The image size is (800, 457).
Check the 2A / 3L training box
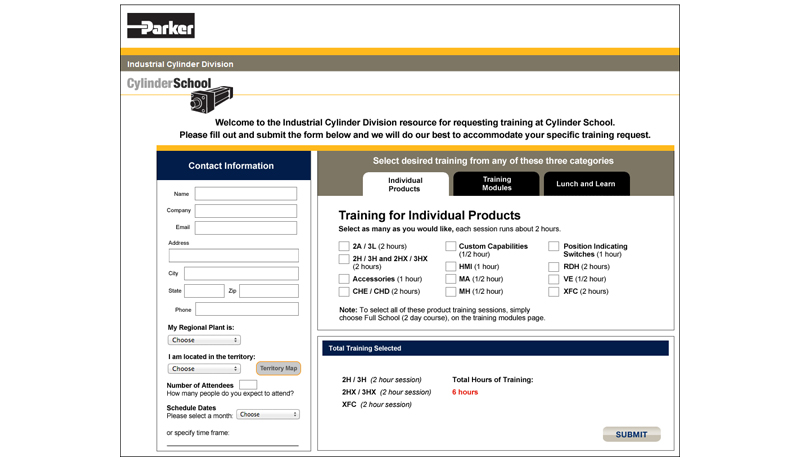click(x=344, y=246)
